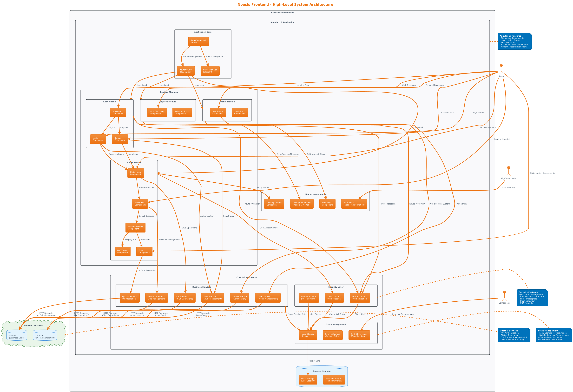This screenshot has height=392, width=573.
Task: Select the "Auto Login" edge label
Action: click(x=133, y=154)
